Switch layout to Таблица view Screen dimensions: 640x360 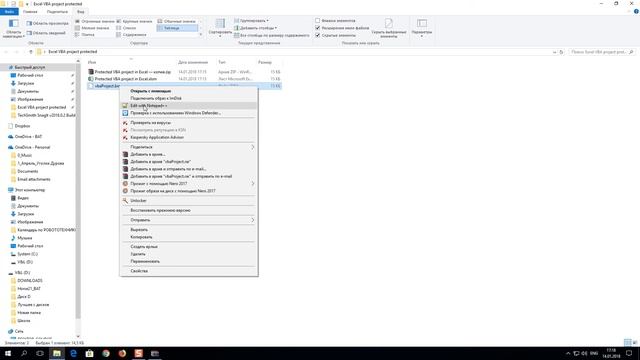(177, 28)
